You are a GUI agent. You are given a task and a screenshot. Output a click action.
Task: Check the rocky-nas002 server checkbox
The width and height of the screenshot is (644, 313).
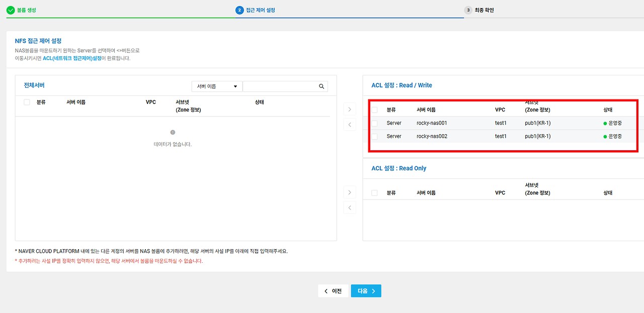click(374, 136)
